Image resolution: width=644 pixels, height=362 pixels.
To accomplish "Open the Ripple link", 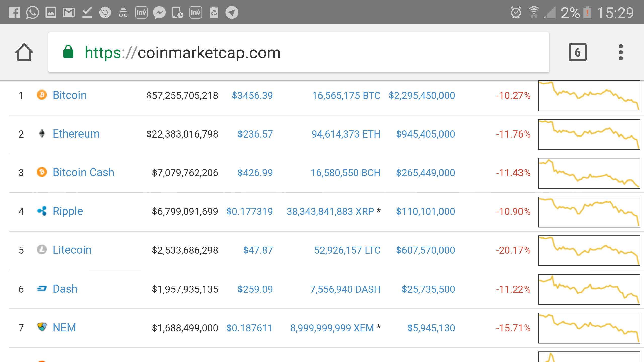I will (68, 211).
